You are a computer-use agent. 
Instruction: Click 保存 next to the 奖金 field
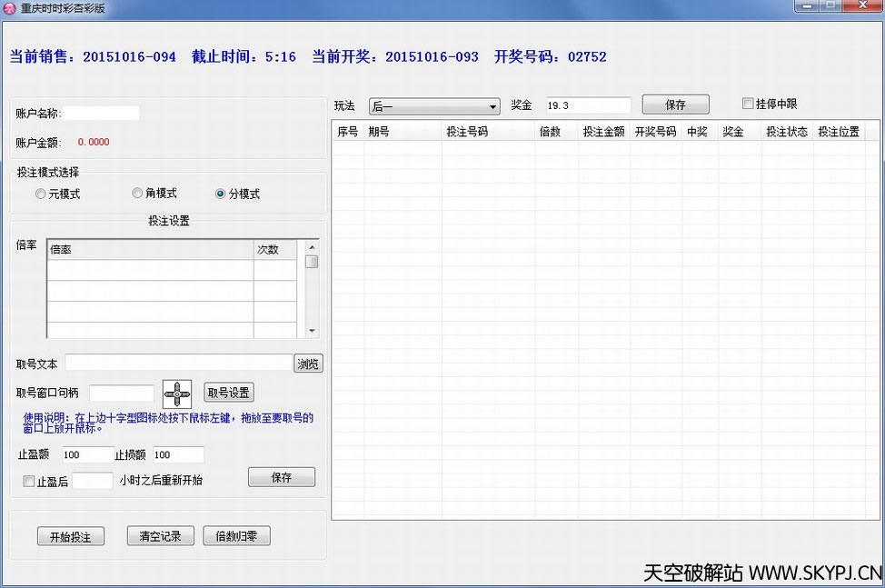[675, 105]
